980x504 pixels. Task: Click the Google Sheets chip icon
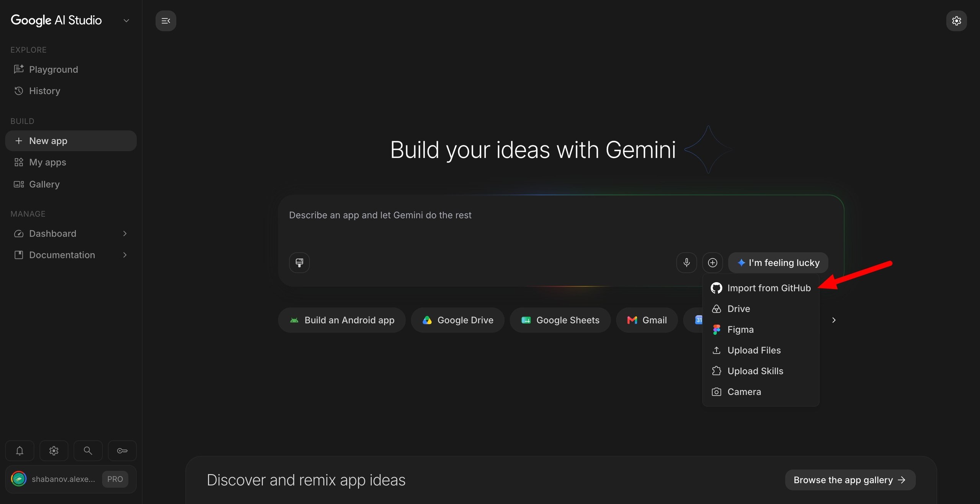(526, 320)
